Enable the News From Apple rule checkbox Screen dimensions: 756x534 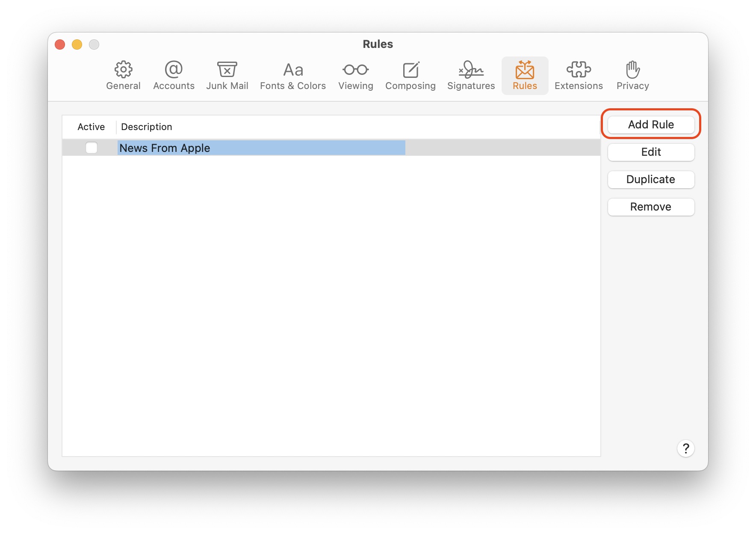pyautogui.click(x=92, y=148)
